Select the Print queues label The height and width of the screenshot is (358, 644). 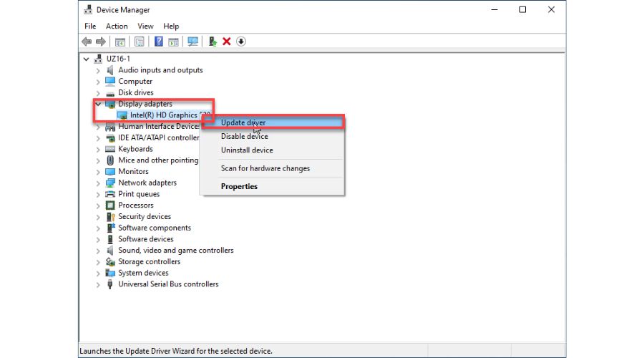139,194
